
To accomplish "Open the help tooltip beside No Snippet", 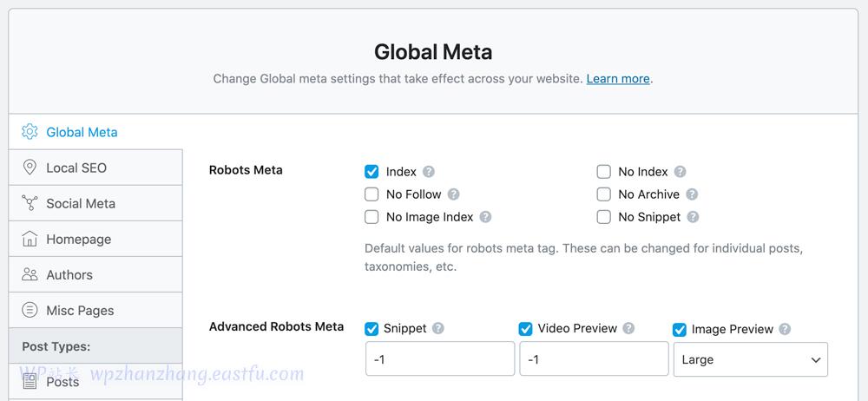I will point(693,217).
